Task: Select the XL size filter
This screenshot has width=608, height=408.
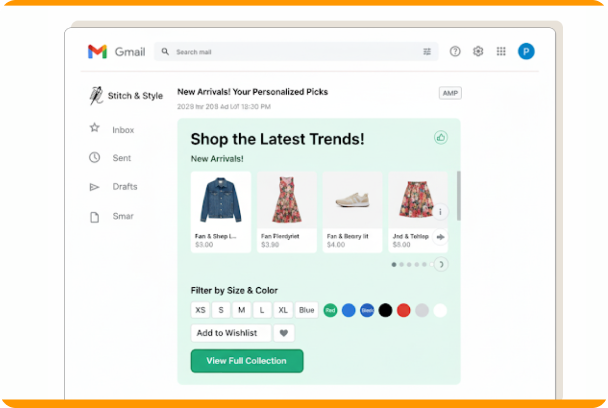Action: (283, 310)
